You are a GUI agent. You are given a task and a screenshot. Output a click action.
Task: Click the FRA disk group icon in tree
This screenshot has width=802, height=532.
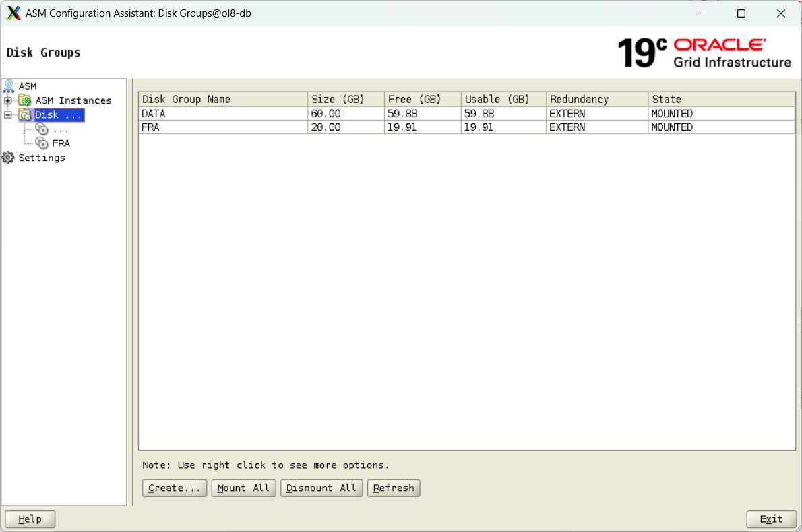42,143
